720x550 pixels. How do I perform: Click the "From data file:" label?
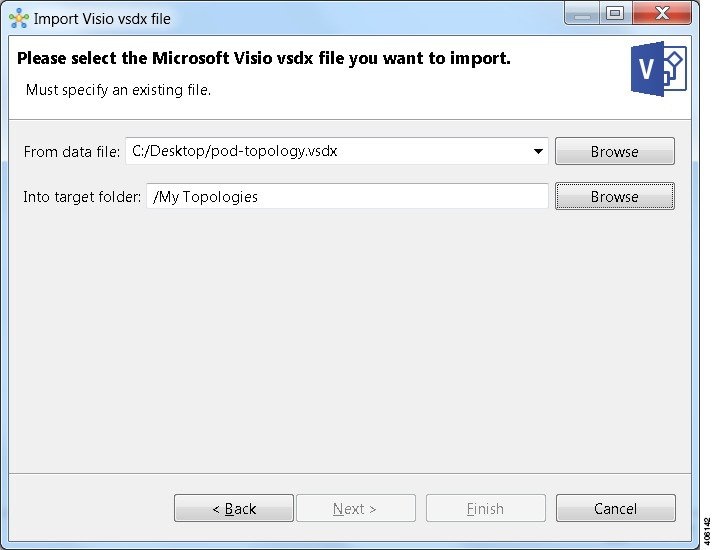72,152
